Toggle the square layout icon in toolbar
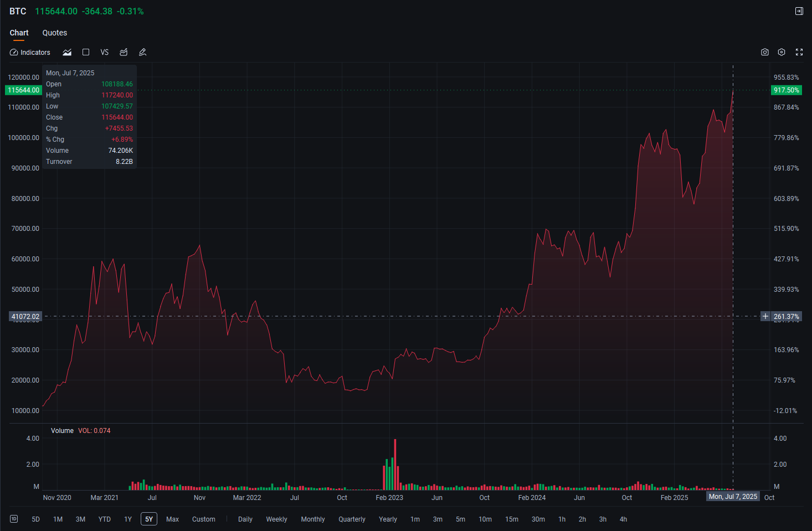 pyautogui.click(x=86, y=52)
